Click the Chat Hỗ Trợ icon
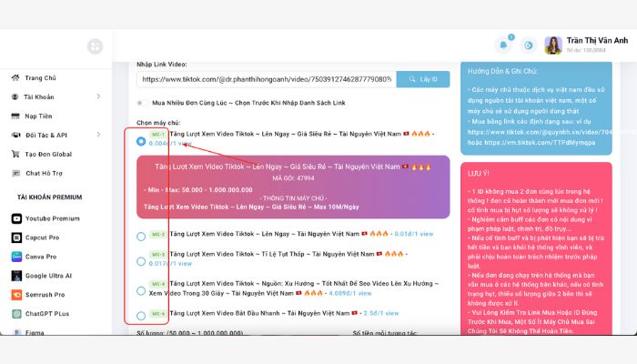This screenshot has height=364, width=637. pyautogui.click(x=15, y=173)
